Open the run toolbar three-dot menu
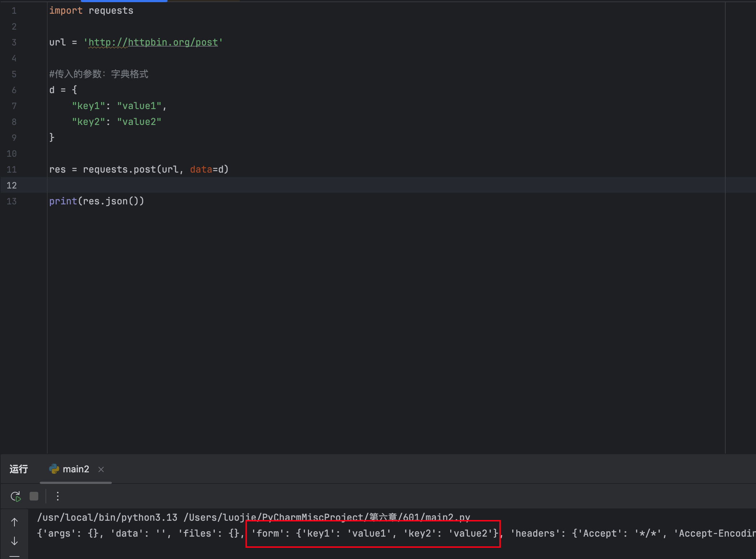 [58, 497]
